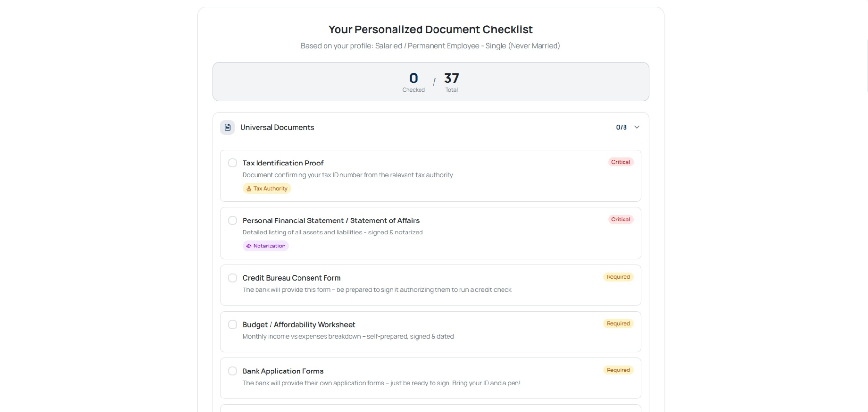Click description 'Detailed listing of all assets and liabilities'
The height and width of the screenshot is (412, 868).
tap(333, 233)
